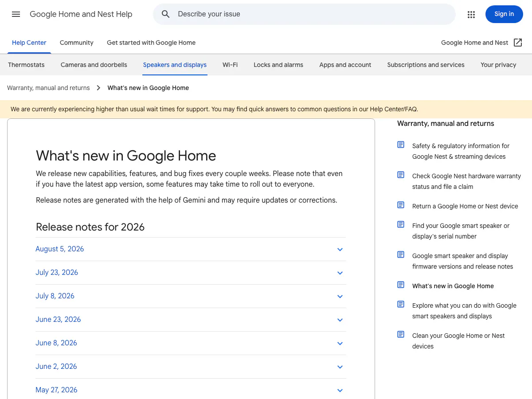Click article icon beside Find your serial number
This screenshot has width=532, height=399.
coord(401,224)
